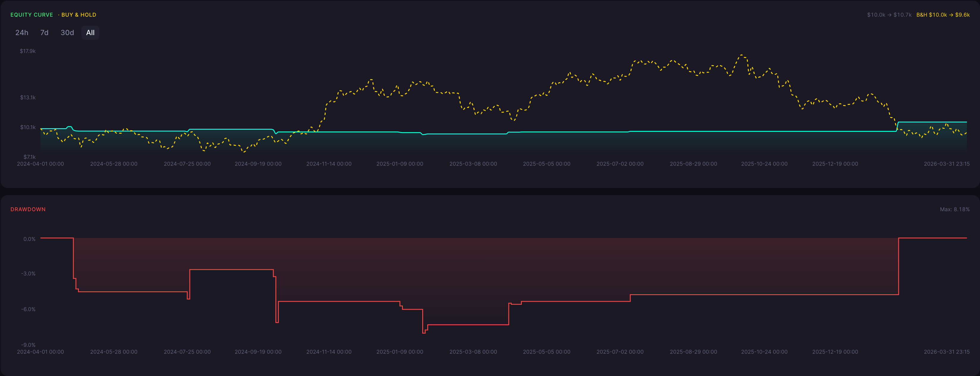Viewport: 980px width, 376px height.
Task: Click the deepest drawdown trough near 2025-01-09
Action: (424, 333)
